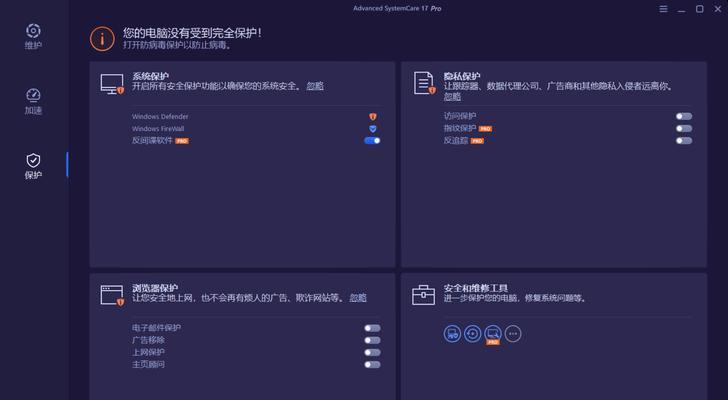This screenshot has height=400, width=728.
Task: Click the PRO badge beside 指纹保护
Action: [x=485, y=129]
